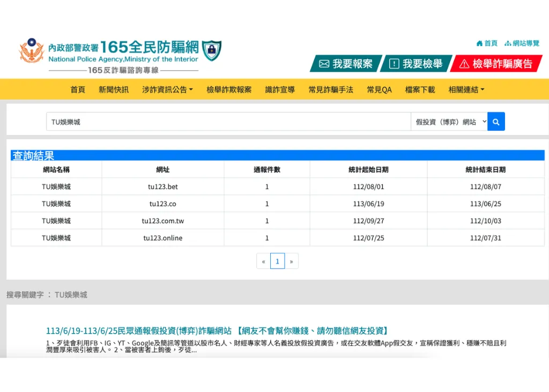Screen dimensions: 549x392
Task: Select page 1 in the pagination
Action: [x=277, y=261]
